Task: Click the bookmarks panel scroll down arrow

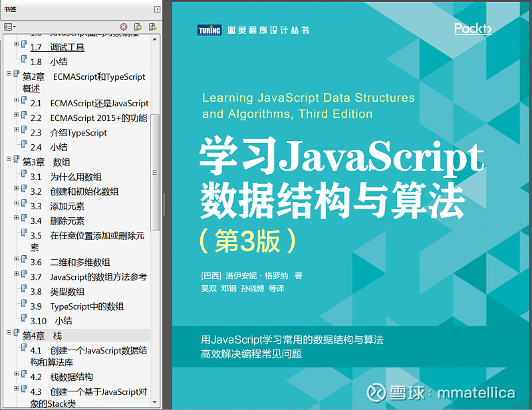Action: click(156, 402)
